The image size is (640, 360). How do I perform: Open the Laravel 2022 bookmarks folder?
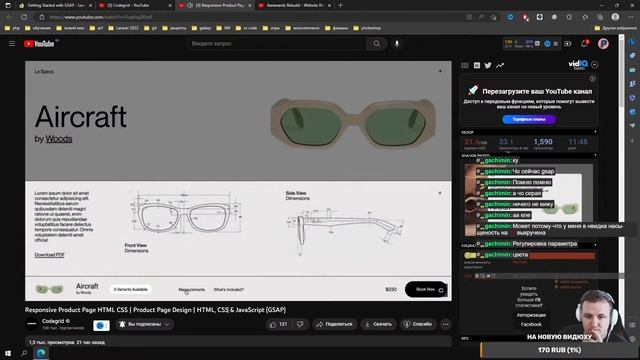124,28
